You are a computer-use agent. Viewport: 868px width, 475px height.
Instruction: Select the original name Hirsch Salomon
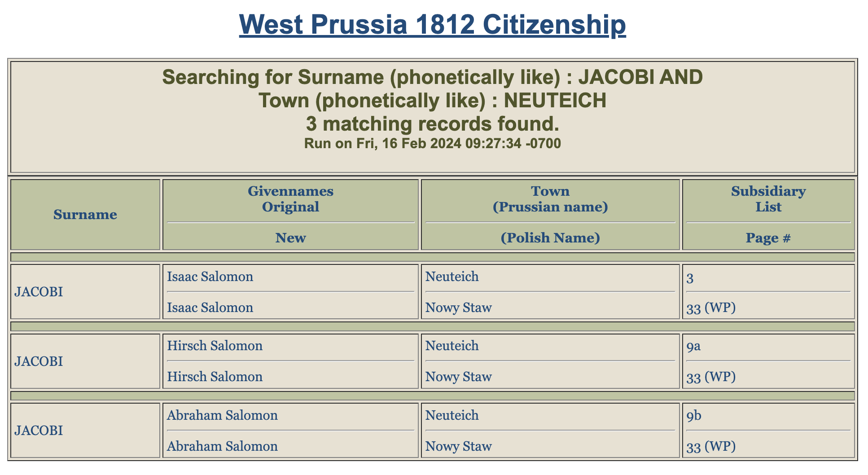point(215,346)
